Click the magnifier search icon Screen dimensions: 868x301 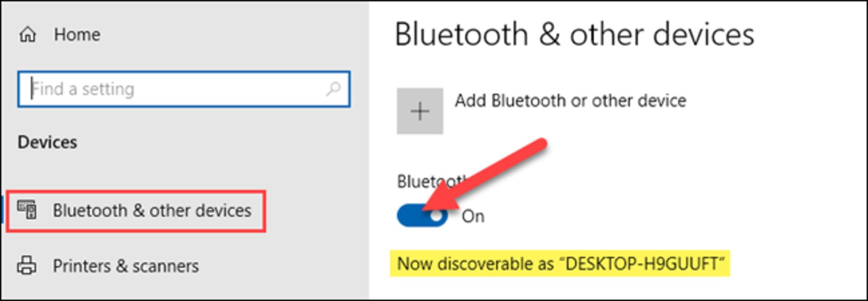click(334, 89)
